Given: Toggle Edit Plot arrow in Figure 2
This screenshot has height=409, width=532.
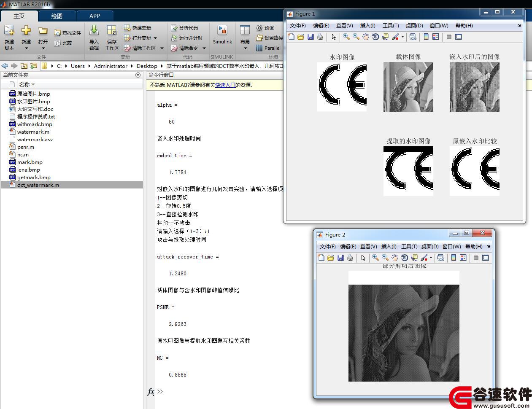Looking at the screenshot, I should [x=363, y=258].
